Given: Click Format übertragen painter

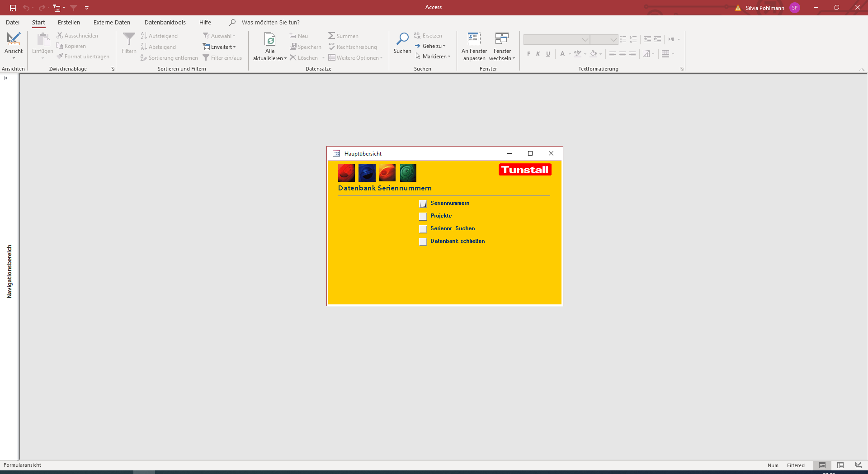Looking at the screenshot, I should (83, 57).
